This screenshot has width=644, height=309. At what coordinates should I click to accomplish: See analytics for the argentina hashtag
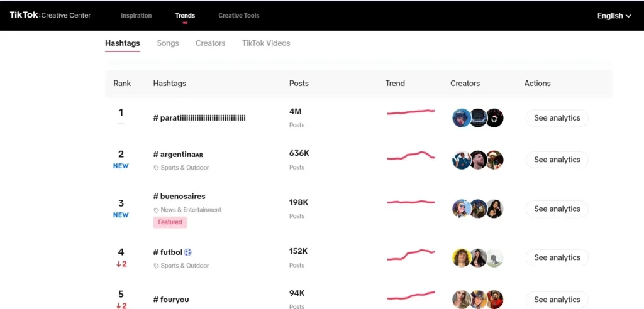click(557, 160)
